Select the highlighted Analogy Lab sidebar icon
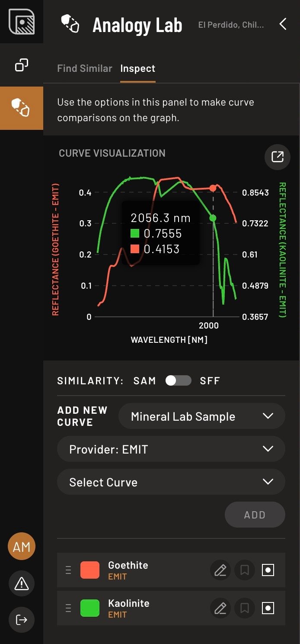Screen dimensions: 300x644 (x=22, y=108)
